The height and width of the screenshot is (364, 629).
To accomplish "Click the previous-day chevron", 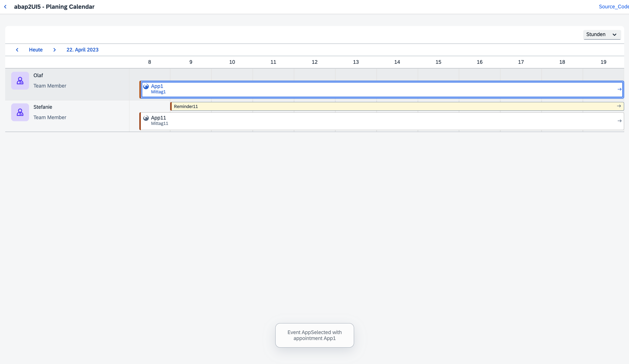I will point(17,50).
